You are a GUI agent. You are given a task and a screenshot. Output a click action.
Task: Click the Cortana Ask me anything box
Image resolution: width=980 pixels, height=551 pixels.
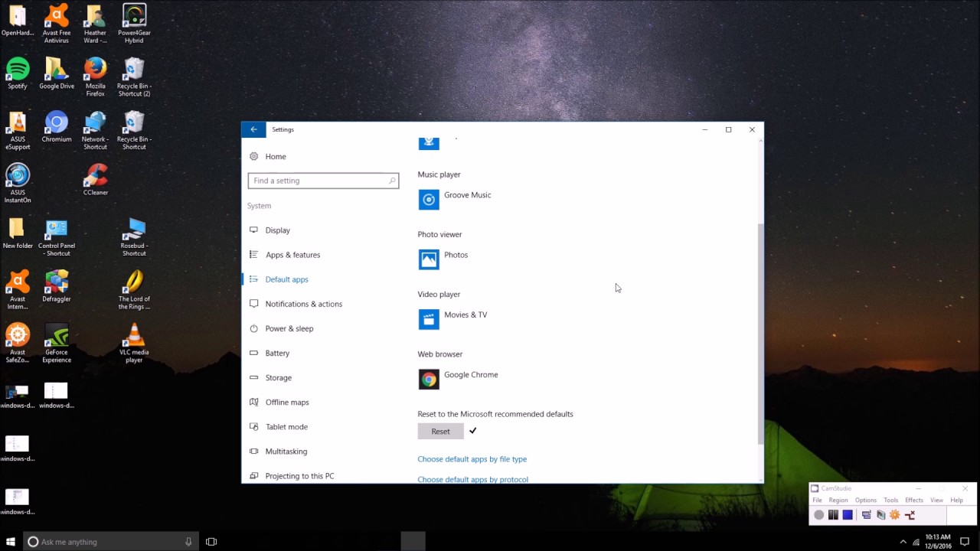pyautogui.click(x=111, y=542)
